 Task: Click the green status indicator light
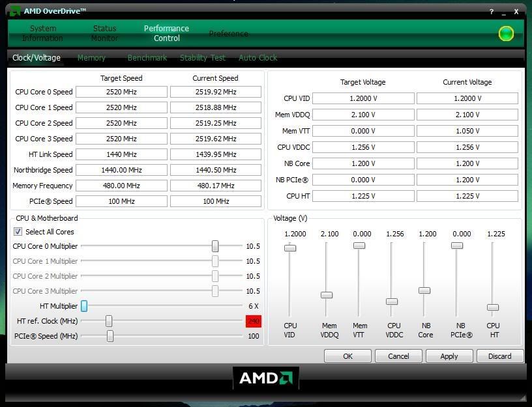pyautogui.click(x=506, y=34)
